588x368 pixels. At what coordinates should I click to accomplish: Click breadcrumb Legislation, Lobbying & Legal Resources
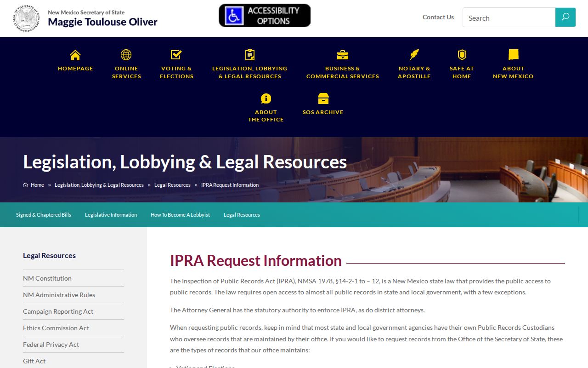point(99,185)
